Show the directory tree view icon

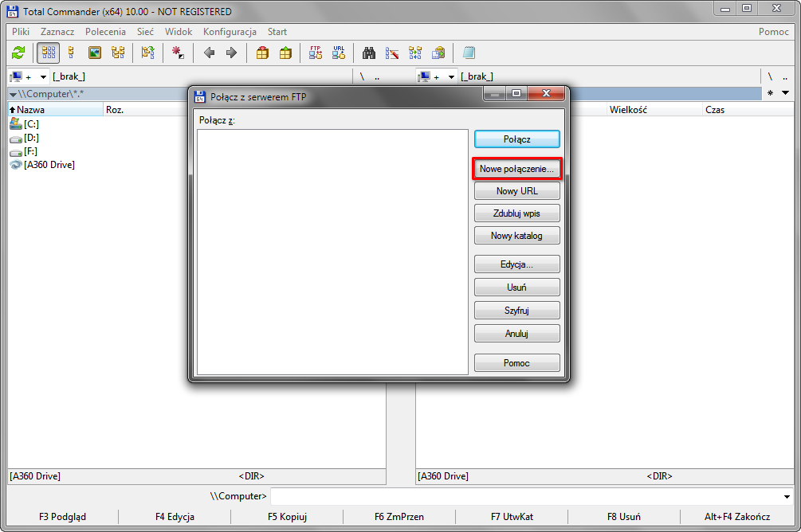tap(118, 53)
